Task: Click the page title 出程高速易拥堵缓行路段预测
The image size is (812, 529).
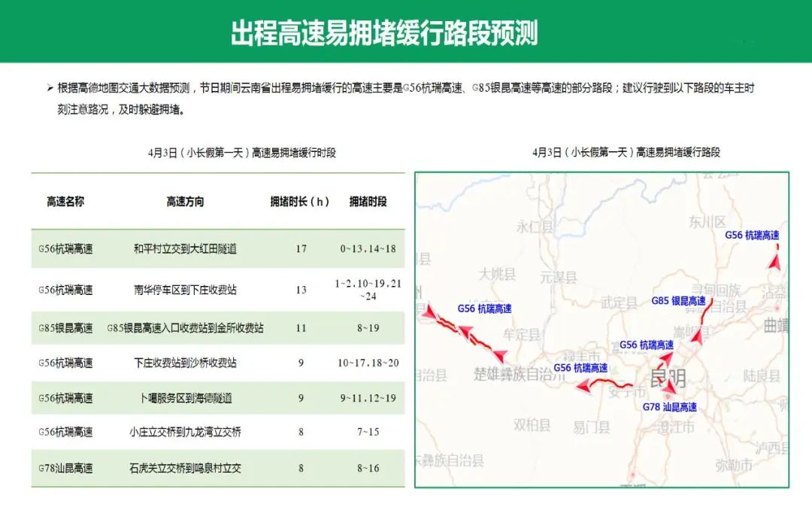Action: coord(383,33)
